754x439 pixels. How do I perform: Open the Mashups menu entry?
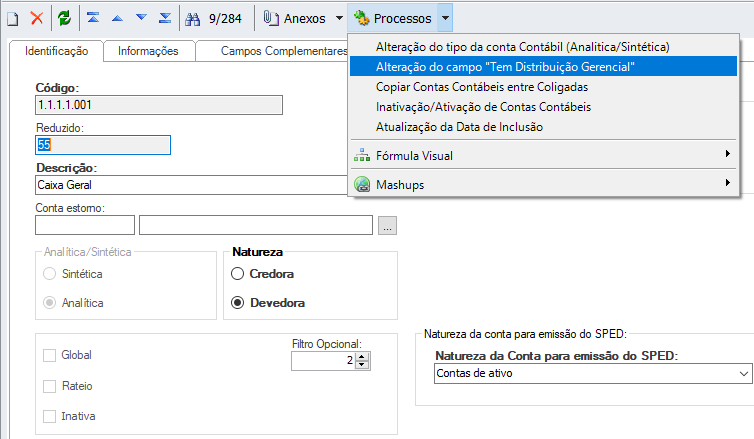pos(543,185)
